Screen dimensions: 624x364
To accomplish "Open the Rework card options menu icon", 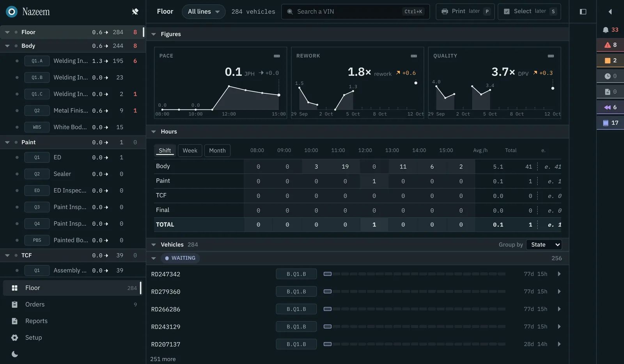I will pyautogui.click(x=414, y=56).
